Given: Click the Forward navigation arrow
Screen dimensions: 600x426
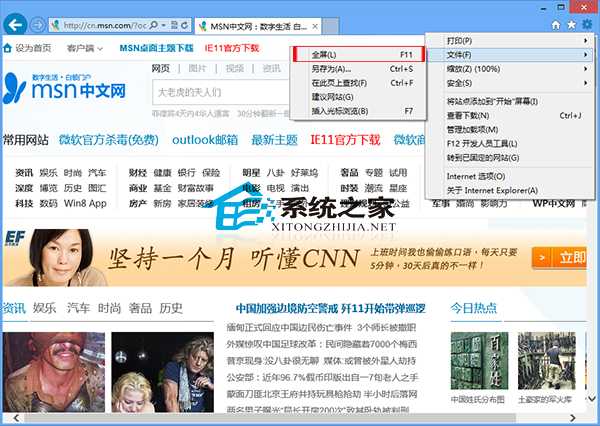Looking at the screenshot, I should (x=38, y=25).
